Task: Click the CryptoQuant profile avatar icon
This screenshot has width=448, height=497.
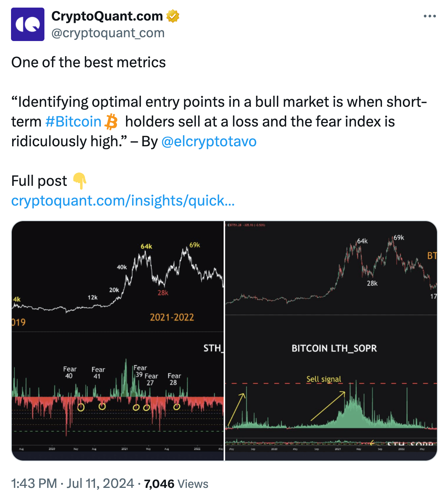Action: pyautogui.click(x=28, y=23)
